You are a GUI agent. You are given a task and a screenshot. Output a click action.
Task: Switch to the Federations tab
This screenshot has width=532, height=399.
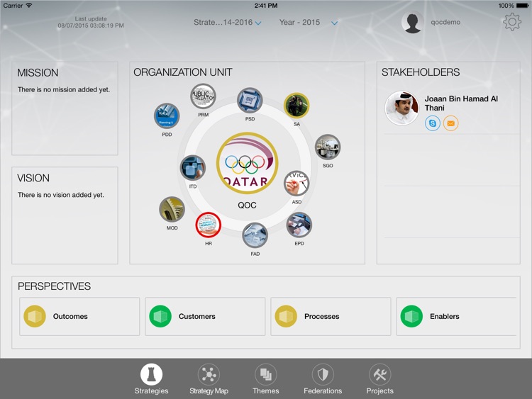pyautogui.click(x=323, y=379)
